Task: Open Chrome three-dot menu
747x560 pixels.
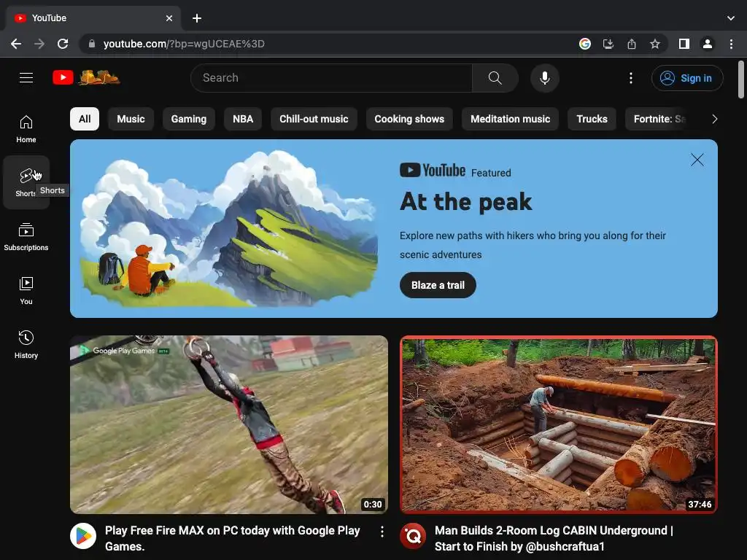Action: point(731,44)
